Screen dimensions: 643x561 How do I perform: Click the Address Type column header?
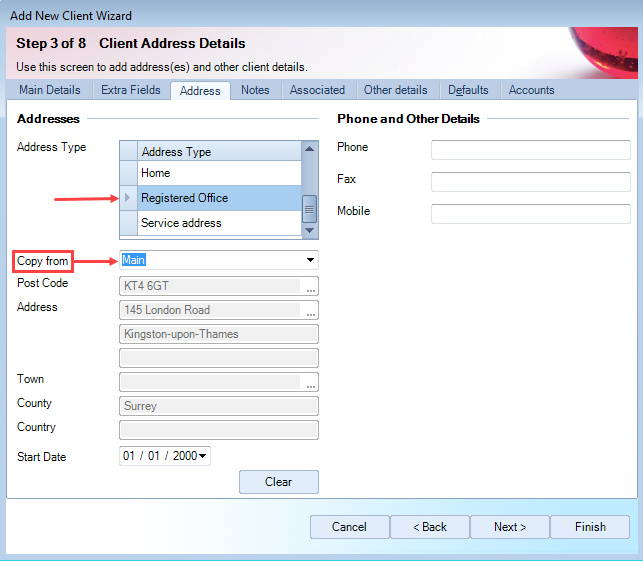(x=219, y=151)
